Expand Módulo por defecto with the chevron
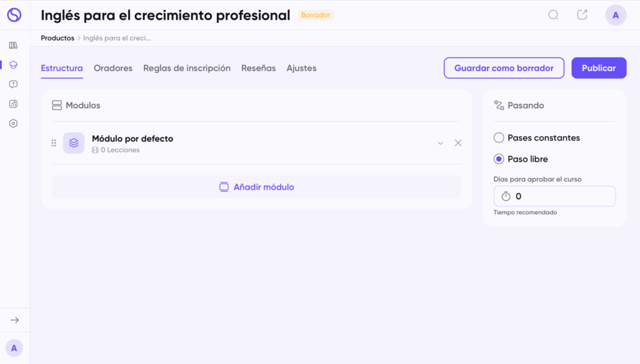The image size is (640, 364). 441,143
